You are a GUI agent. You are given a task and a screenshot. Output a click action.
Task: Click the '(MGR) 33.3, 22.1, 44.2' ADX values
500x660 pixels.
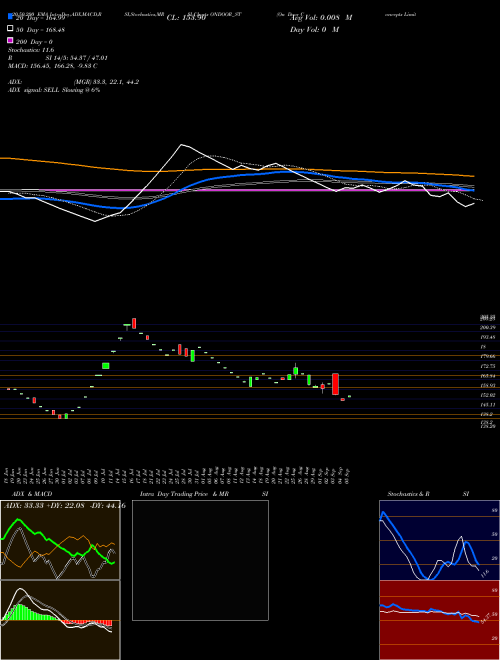coord(106,82)
